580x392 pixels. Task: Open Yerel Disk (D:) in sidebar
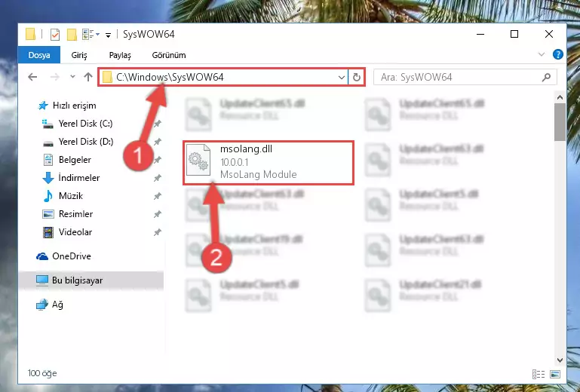click(x=86, y=142)
